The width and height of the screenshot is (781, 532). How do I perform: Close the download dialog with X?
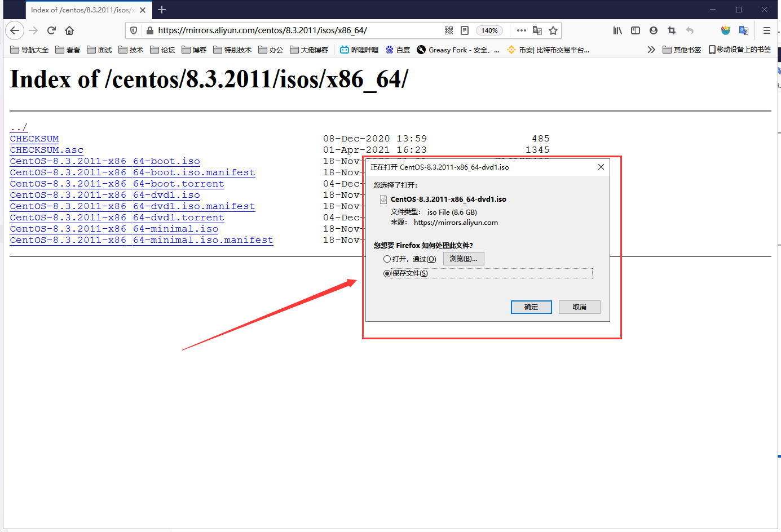click(601, 167)
